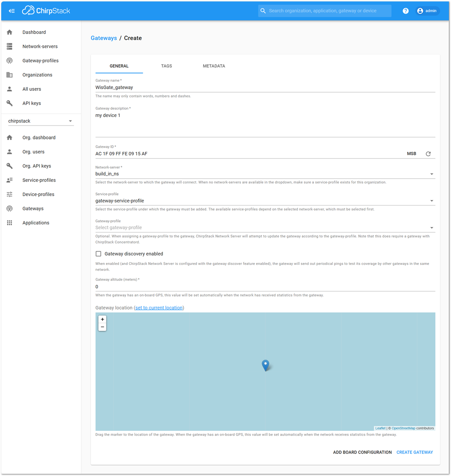
Task: Click the Device-profiles sliders icon
Action: point(10,194)
